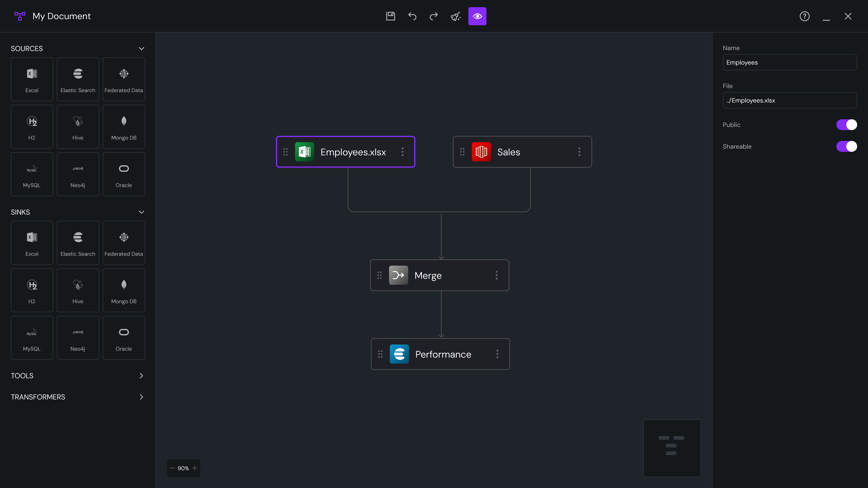This screenshot has height=488, width=868.
Task: Click the save icon in the toolbar
Action: 390,16
